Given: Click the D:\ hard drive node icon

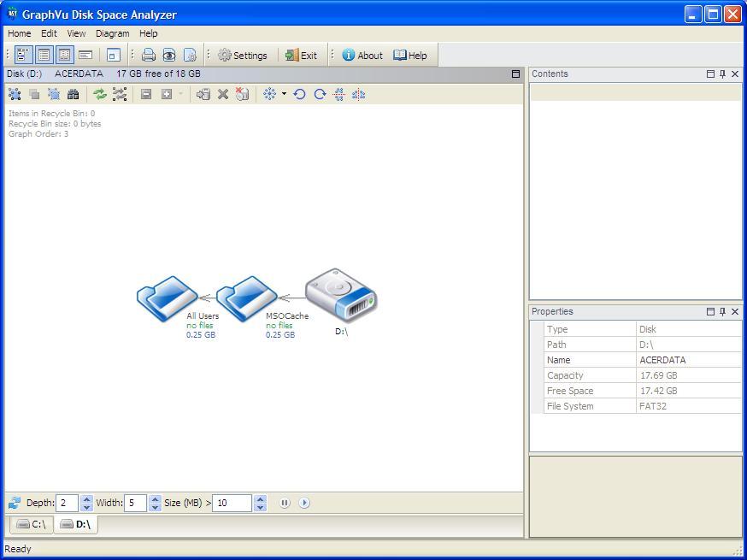Looking at the screenshot, I should click(341, 295).
